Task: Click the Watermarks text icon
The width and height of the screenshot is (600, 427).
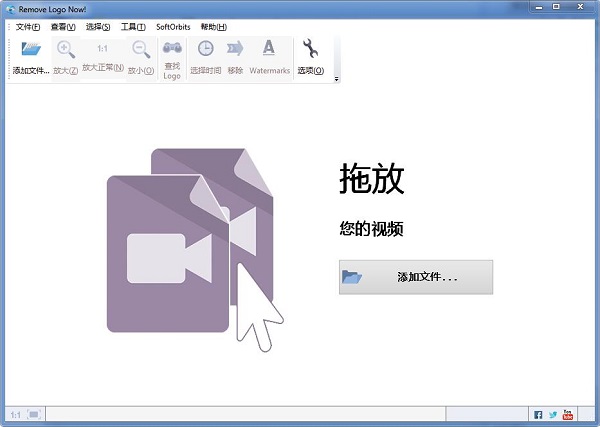Action: [269, 48]
